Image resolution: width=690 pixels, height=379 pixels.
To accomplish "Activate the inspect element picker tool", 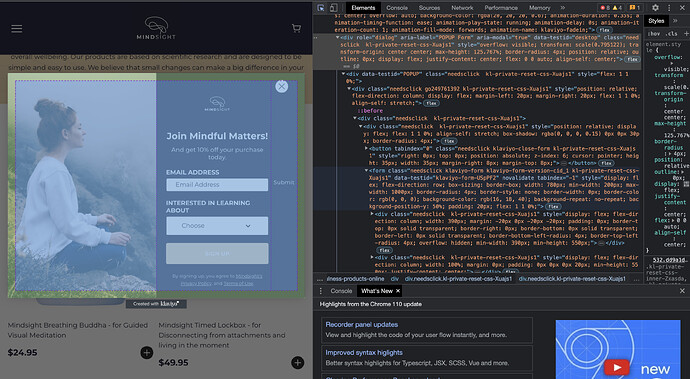I will 321,7.
